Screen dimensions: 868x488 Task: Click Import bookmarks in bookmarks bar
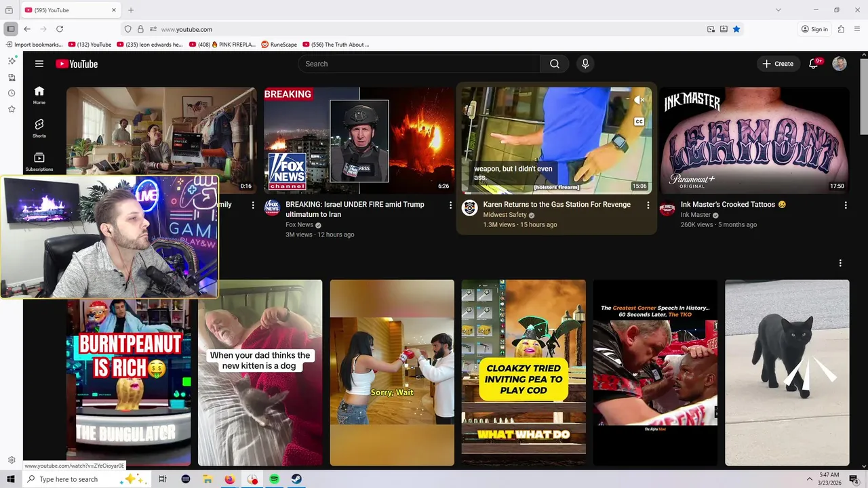[34, 45]
